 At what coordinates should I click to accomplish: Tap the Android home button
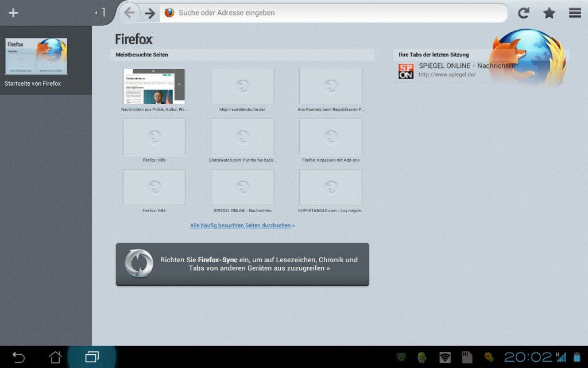pyautogui.click(x=55, y=356)
